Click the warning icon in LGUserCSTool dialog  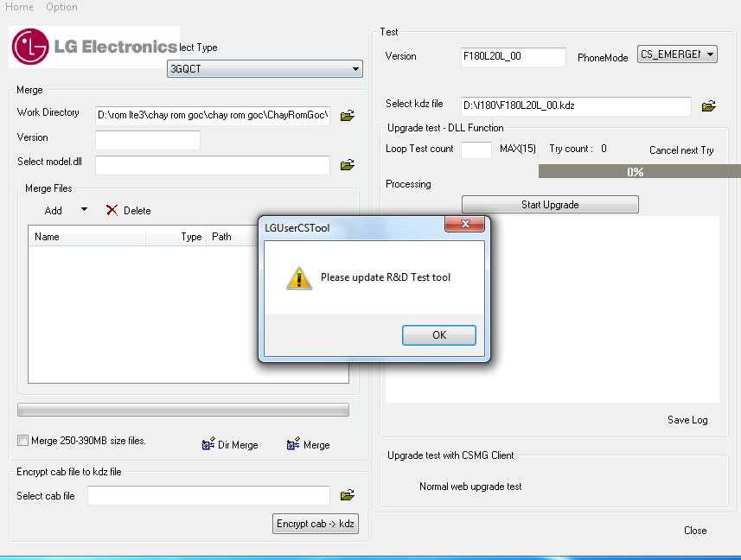[x=298, y=277]
